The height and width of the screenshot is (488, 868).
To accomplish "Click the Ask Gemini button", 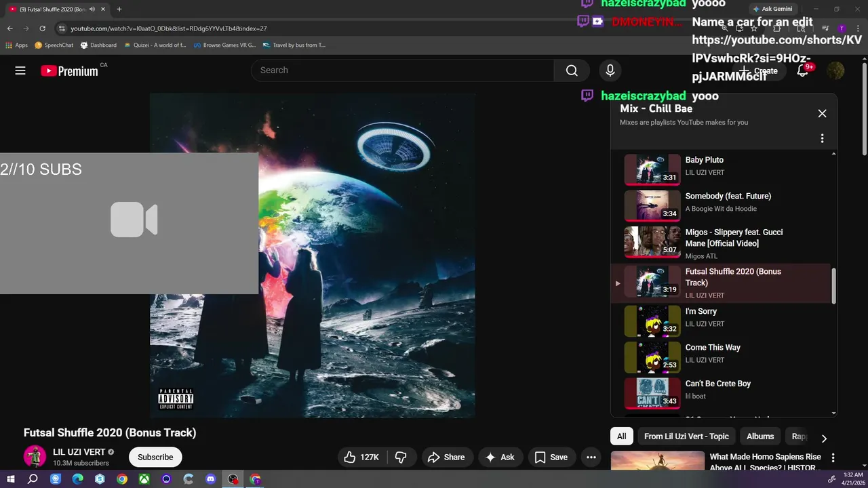I will (772, 9).
